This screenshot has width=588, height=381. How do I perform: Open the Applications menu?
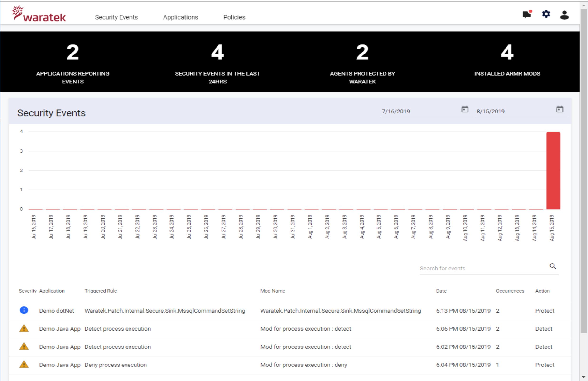pyautogui.click(x=180, y=17)
